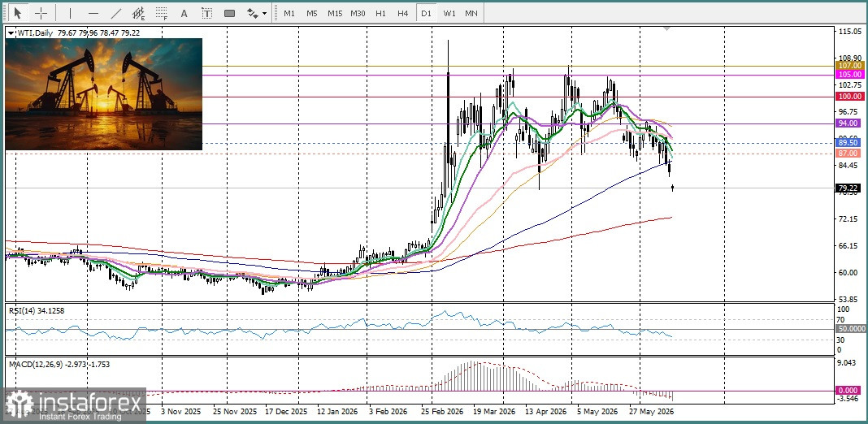Switch to M30 timeframe
This screenshot has height=424, width=868.
pos(358,13)
